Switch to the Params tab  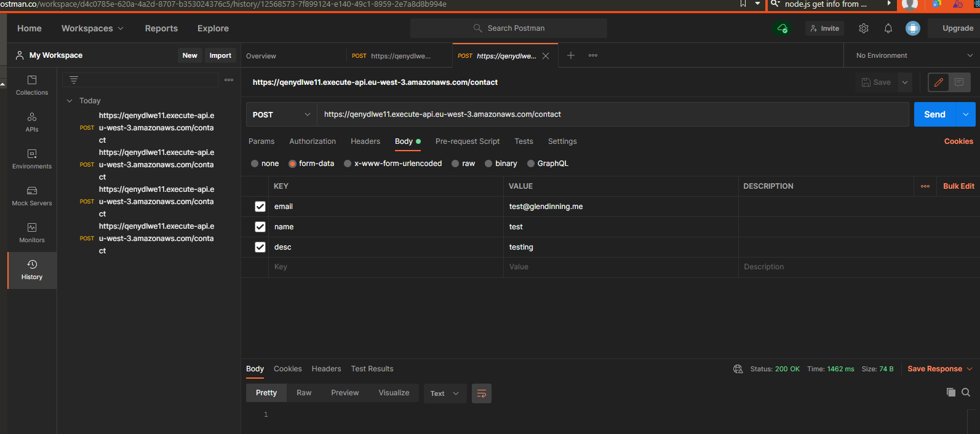click(x=261, y=141)
